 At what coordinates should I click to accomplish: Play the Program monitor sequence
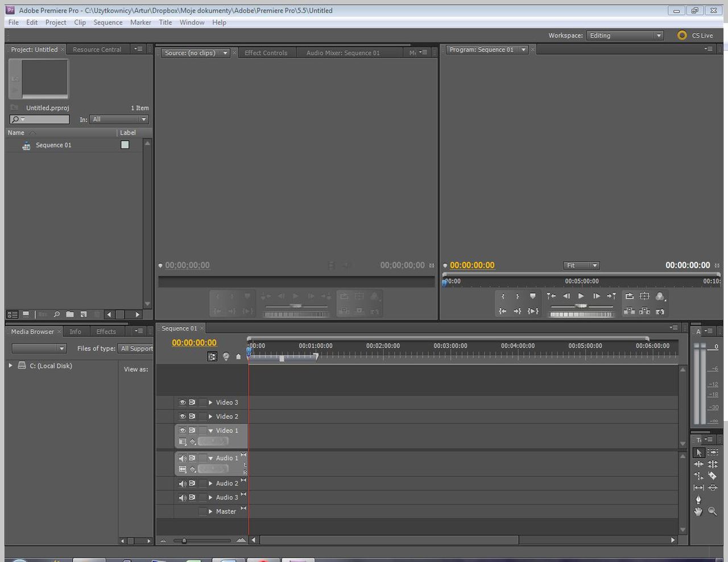click(x=581, y=296)
